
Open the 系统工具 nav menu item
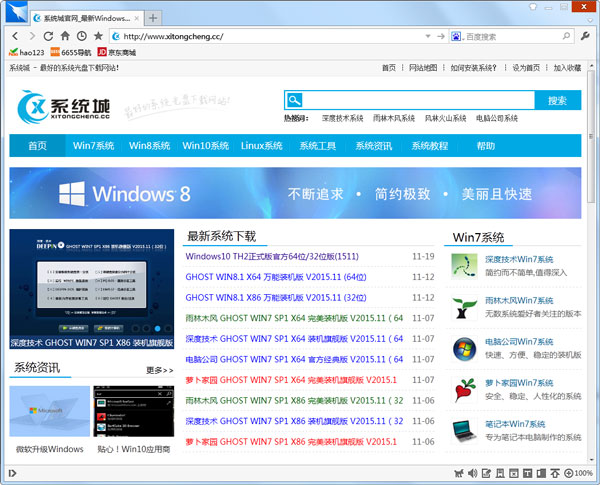(317, 145)
